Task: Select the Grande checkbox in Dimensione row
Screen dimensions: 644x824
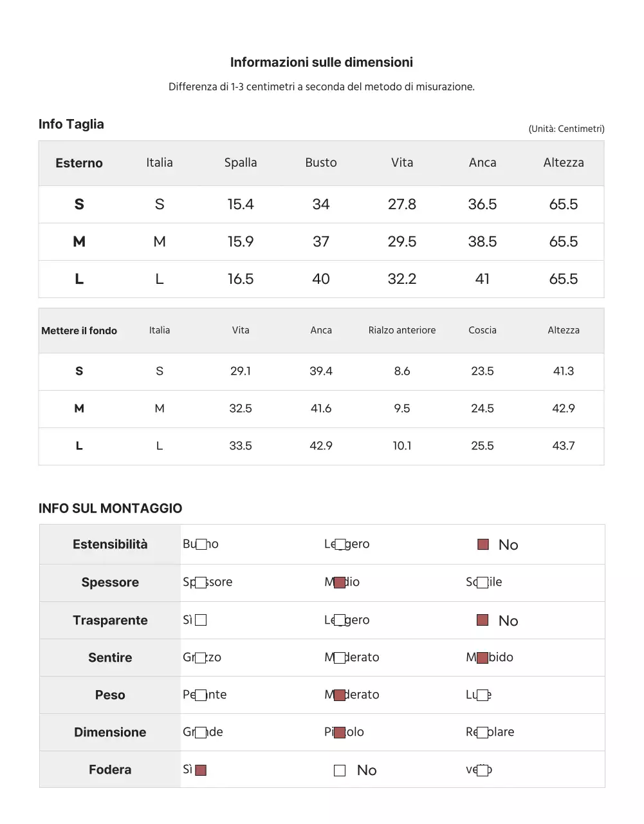Action: pyautogui.click(x=201, y=733)
